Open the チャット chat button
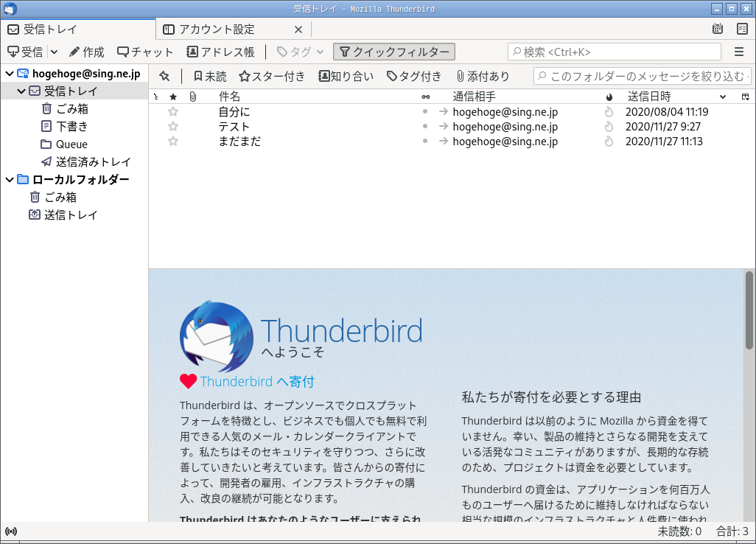This screenshot has width=756, height=544. [x=145, y=52]
